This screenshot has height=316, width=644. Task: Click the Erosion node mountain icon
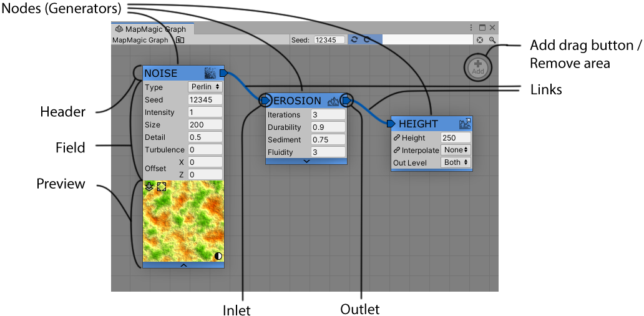[333, 101]
